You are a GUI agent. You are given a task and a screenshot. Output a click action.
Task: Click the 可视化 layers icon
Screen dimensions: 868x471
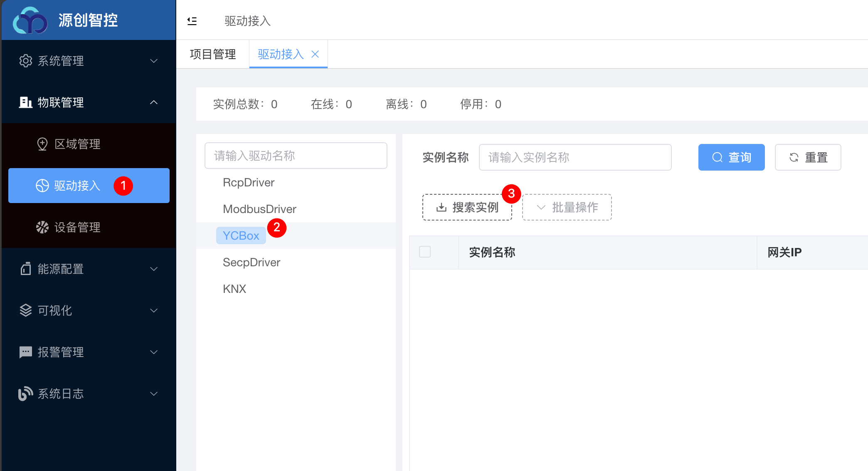[26, 310]
